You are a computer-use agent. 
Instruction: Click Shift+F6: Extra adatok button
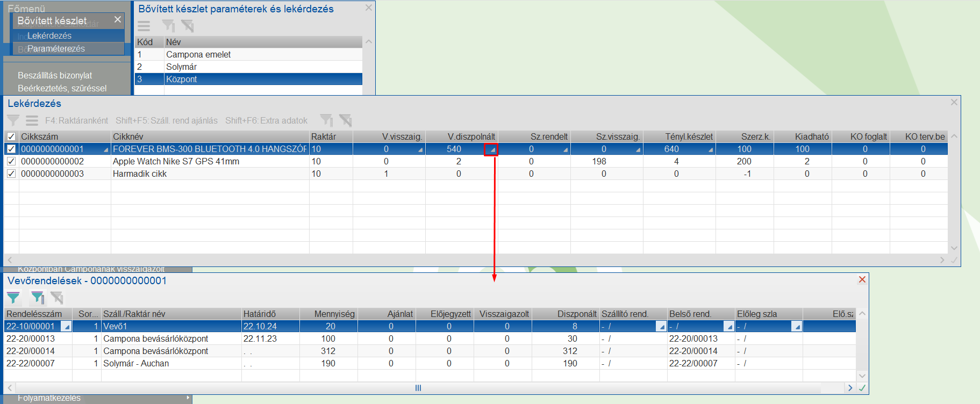click(x=266, y=120)
